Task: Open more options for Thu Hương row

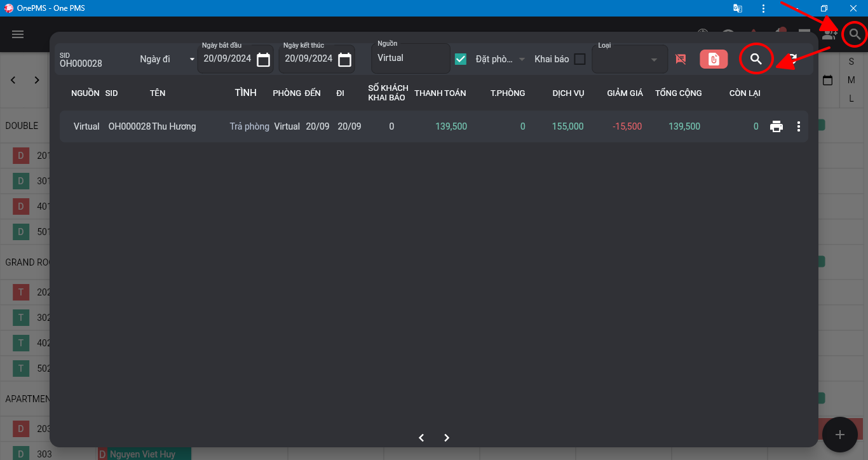Action: (799, 126)
